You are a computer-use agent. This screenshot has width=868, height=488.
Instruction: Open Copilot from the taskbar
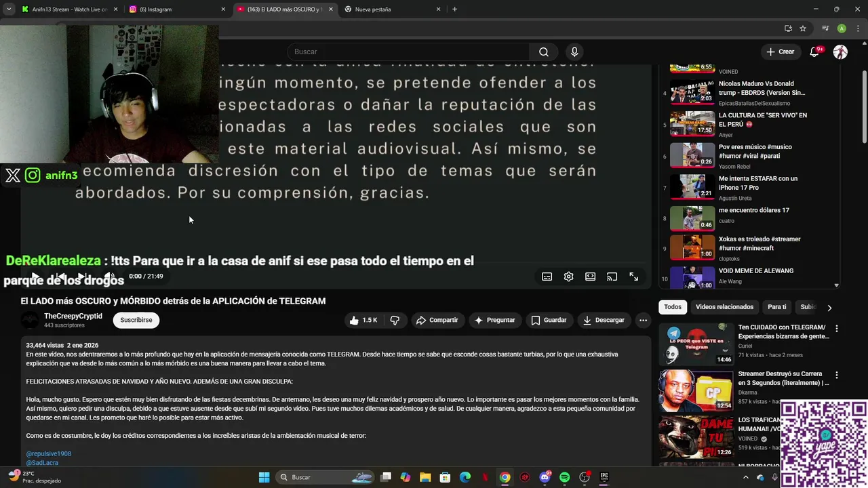point(406,477)
